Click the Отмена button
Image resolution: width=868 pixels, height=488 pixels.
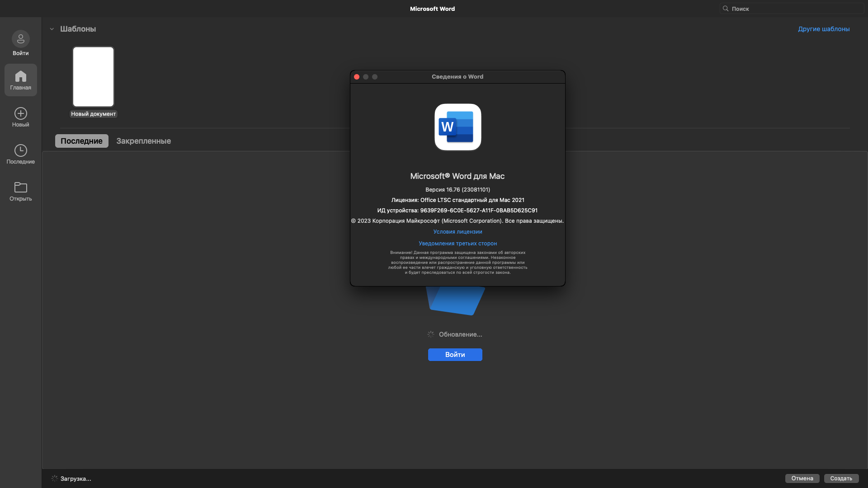[x=802, y=479]
